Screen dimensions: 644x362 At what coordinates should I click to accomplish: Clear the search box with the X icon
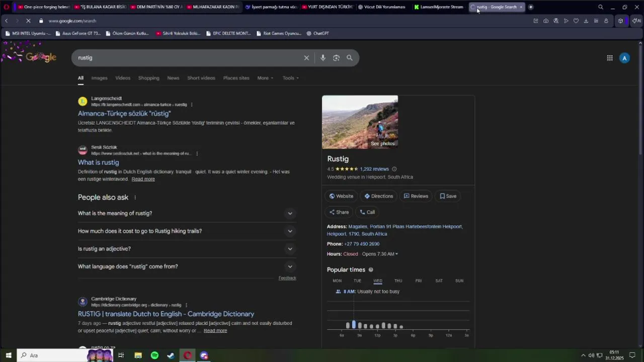[x=306, y=58]
